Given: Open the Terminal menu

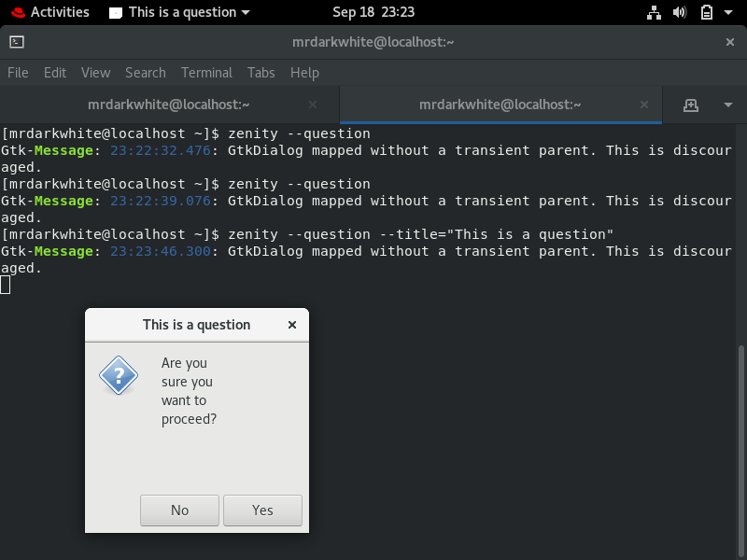Looking at the screenshot, I should pos(206,73).
